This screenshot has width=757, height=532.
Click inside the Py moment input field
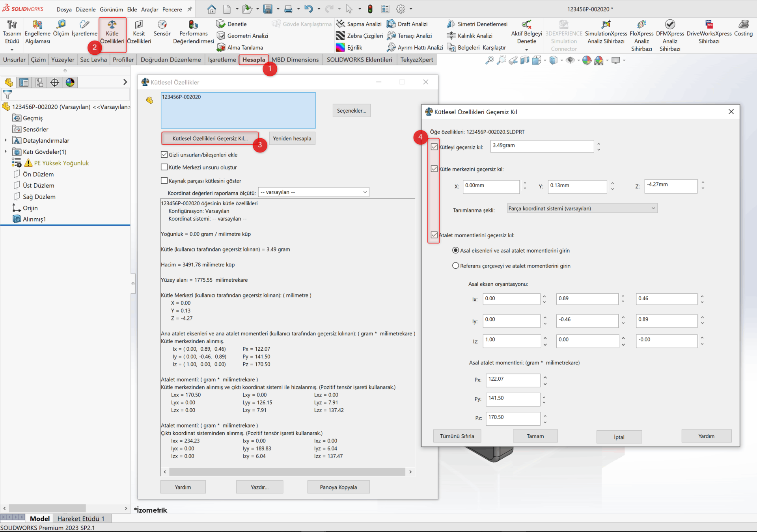coord(513,399)
